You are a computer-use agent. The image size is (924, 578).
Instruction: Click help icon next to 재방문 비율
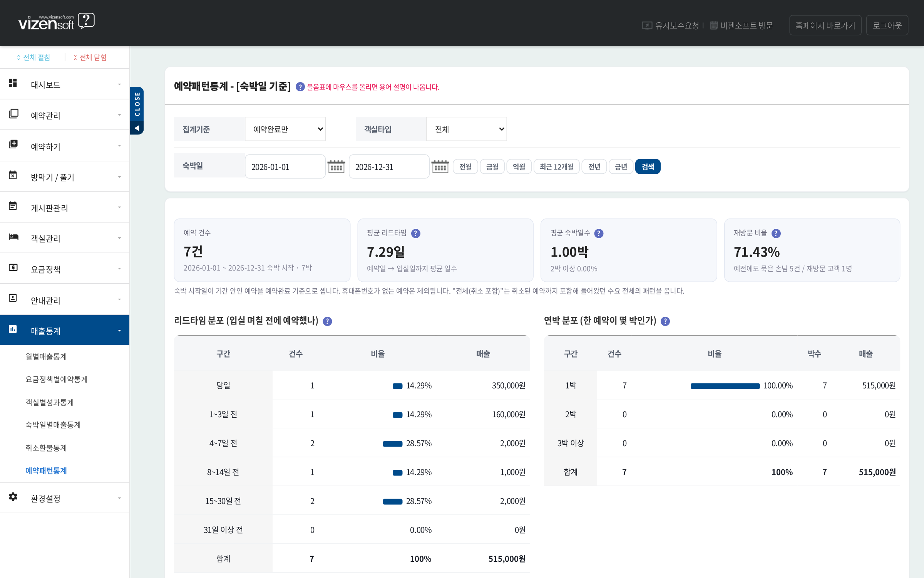pyautogui.click(x=776, y=234)
